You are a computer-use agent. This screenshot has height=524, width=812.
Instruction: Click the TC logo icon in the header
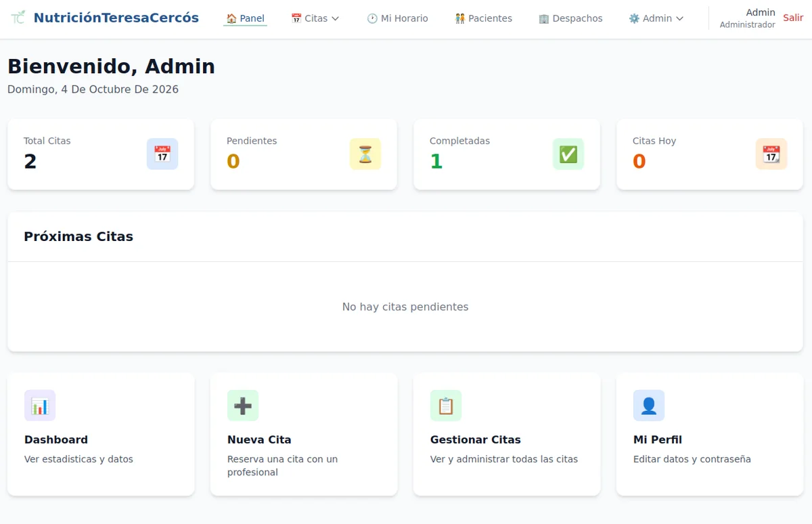pos(18,18)
